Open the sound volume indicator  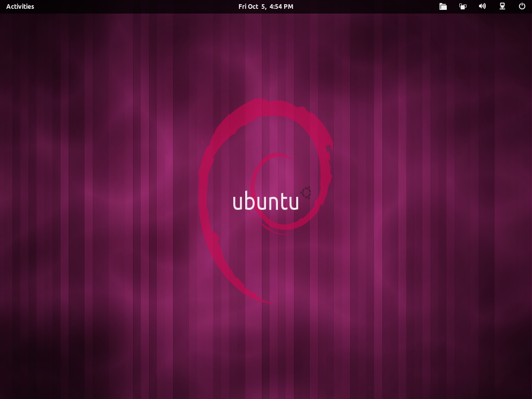click(x=482, y=6)
